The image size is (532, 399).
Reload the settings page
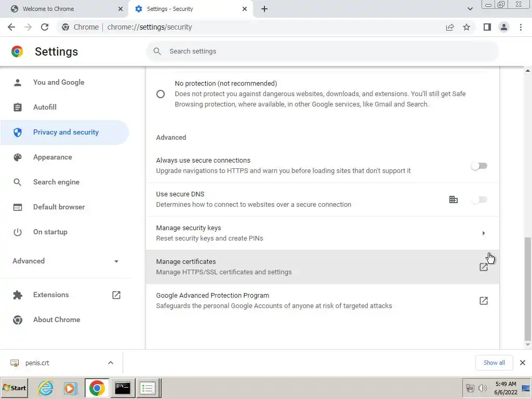click(45, 27)
